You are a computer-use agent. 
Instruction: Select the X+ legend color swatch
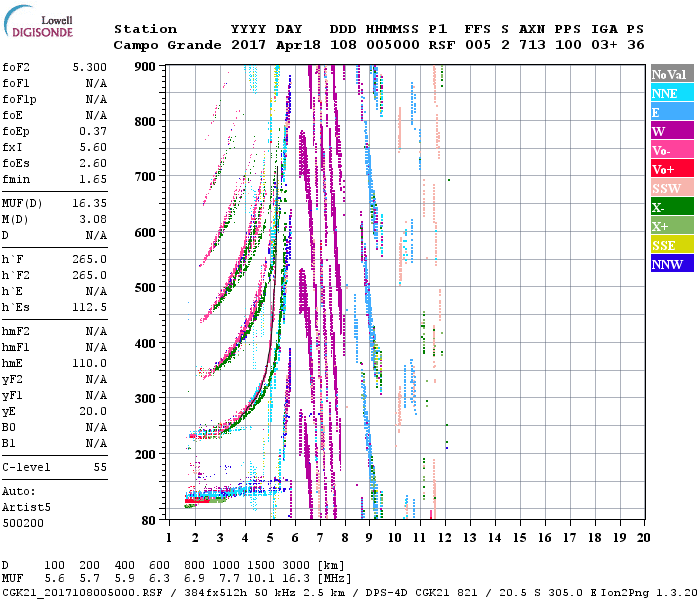672,225
